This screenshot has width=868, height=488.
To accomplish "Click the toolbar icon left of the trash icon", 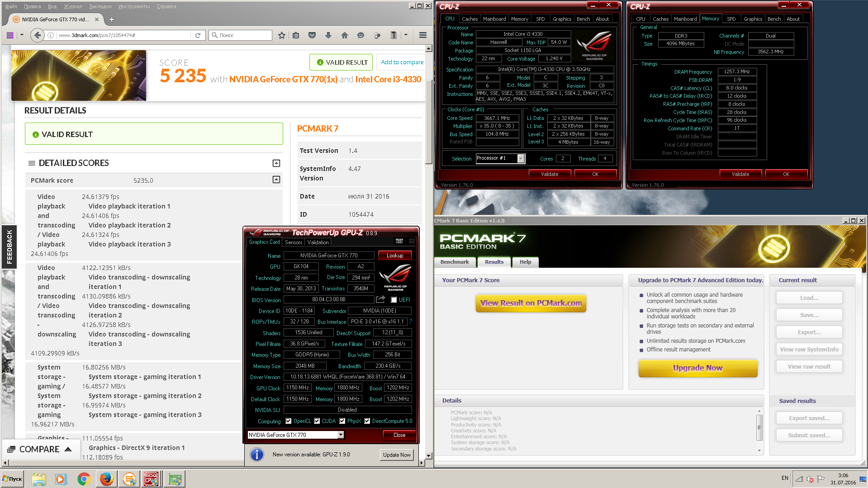I will 377,35.
